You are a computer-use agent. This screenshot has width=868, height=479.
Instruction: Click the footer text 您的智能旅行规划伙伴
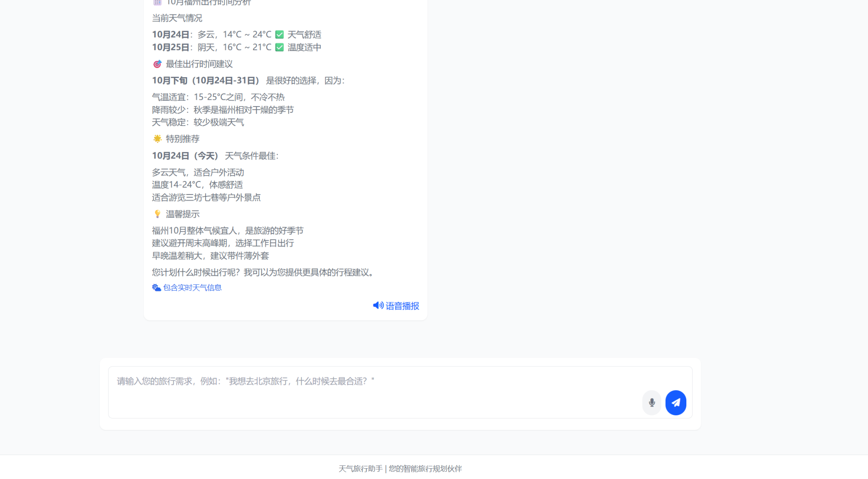(x=425, y=469)
